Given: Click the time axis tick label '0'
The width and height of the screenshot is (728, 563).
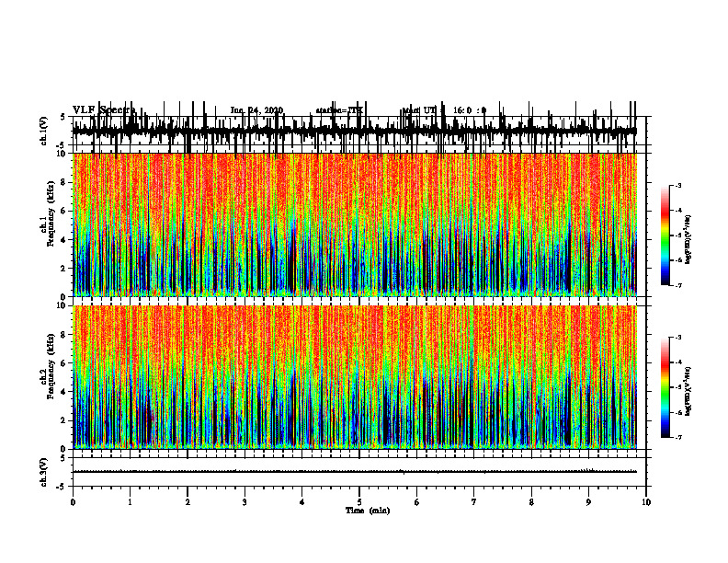Looking at the screenshot, I should [x=73, y=502].
